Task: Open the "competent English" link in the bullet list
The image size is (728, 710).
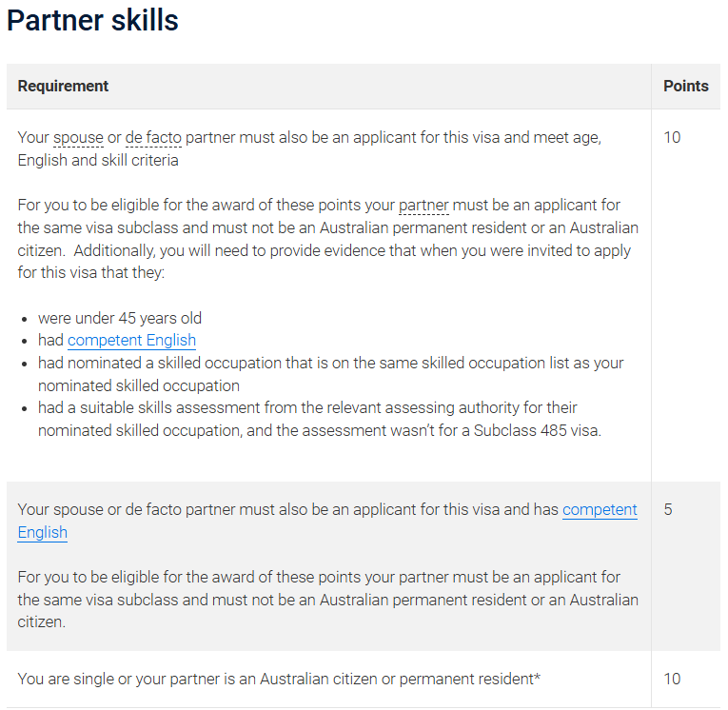Action: point(131,341)
